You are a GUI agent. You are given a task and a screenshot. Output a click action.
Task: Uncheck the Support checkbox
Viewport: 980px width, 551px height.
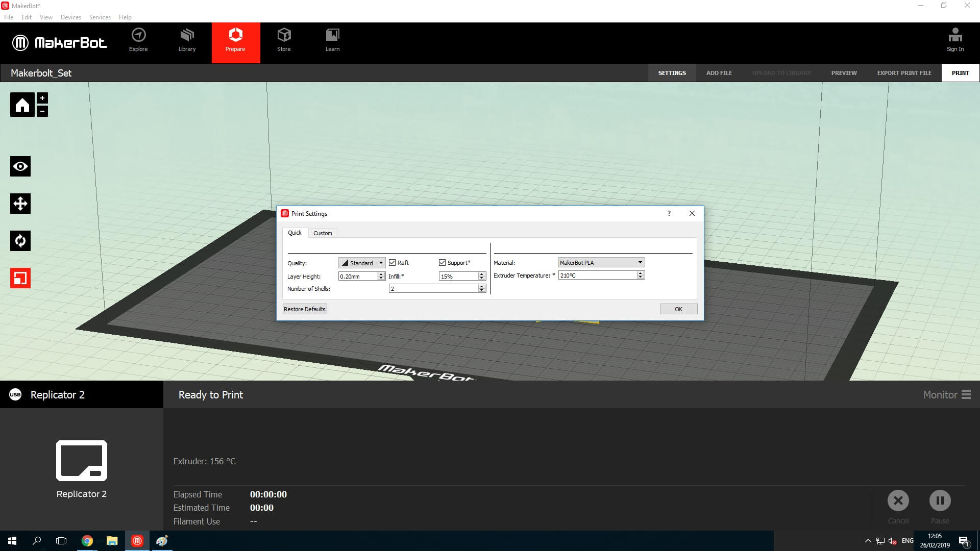(442, 263)
